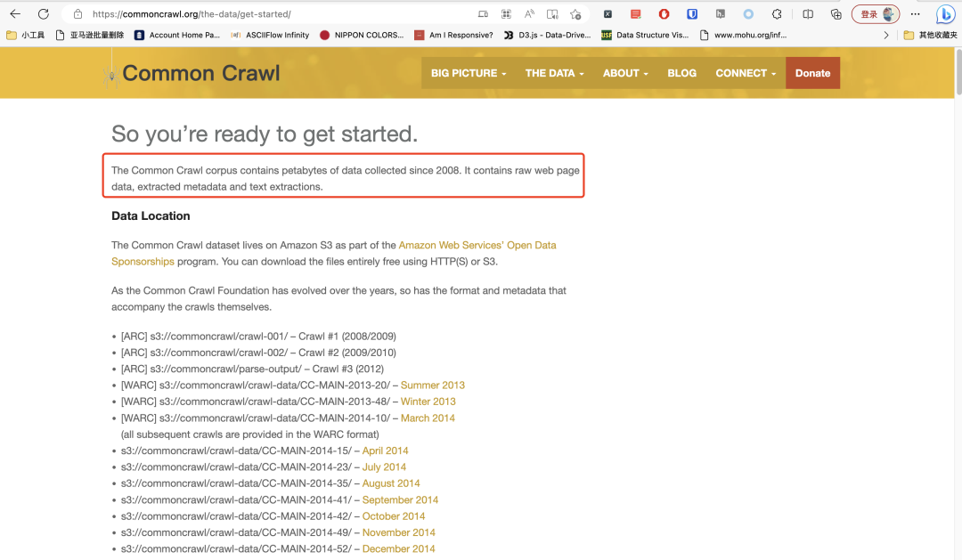
Task: Open the December 2014 crawl link
Action: point(399,549)
